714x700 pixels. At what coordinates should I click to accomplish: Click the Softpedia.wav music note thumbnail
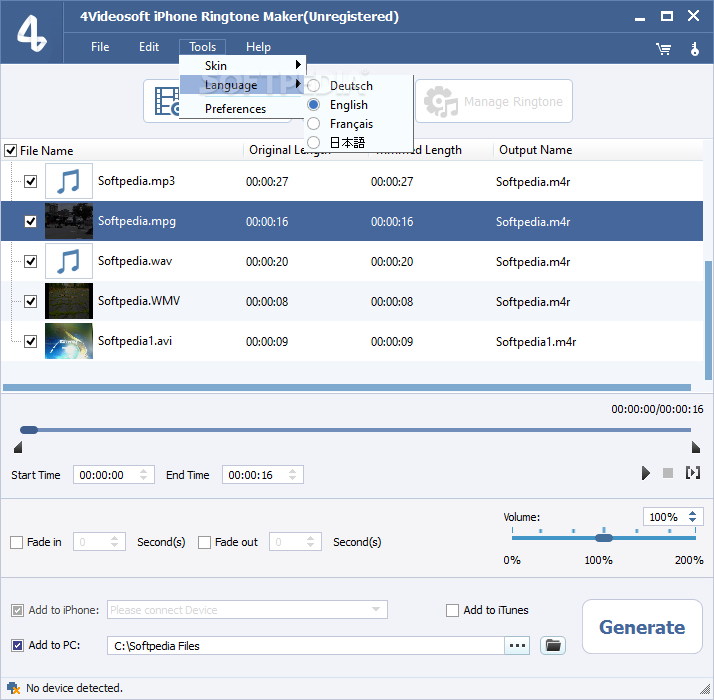[69, 261]
